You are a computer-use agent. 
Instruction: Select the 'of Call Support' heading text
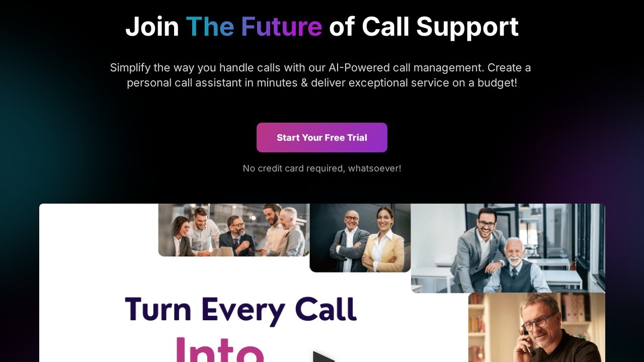424,27
